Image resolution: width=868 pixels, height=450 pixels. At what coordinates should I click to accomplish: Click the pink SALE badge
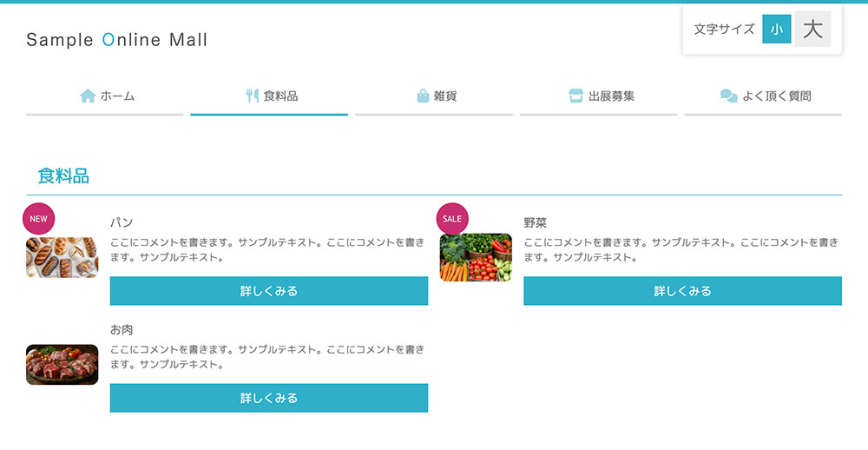452,219
